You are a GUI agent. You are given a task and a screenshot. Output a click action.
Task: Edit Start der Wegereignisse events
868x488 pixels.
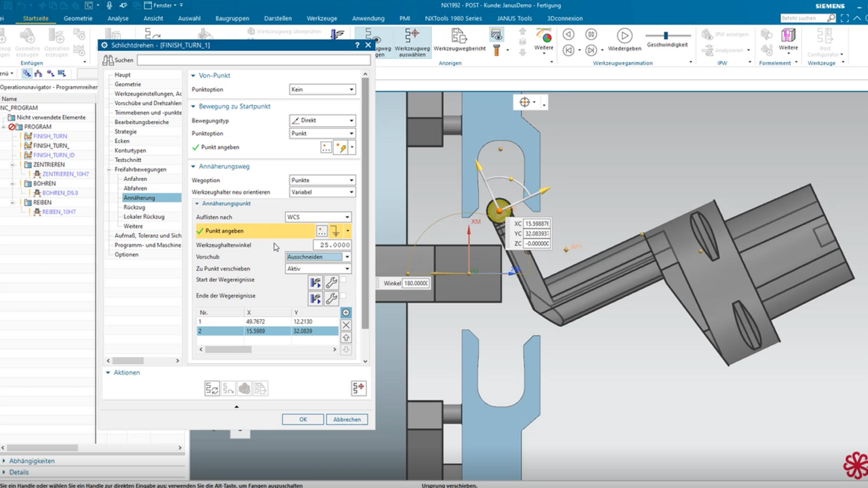(315, 282)
